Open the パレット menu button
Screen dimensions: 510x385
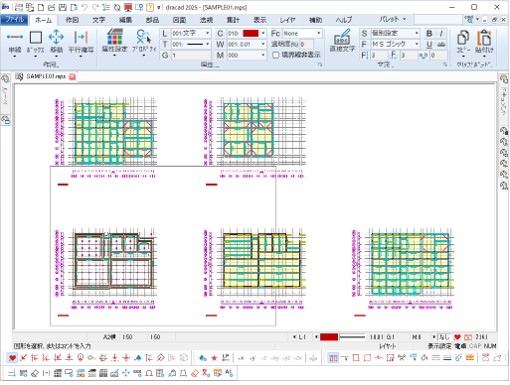point(392,19)
